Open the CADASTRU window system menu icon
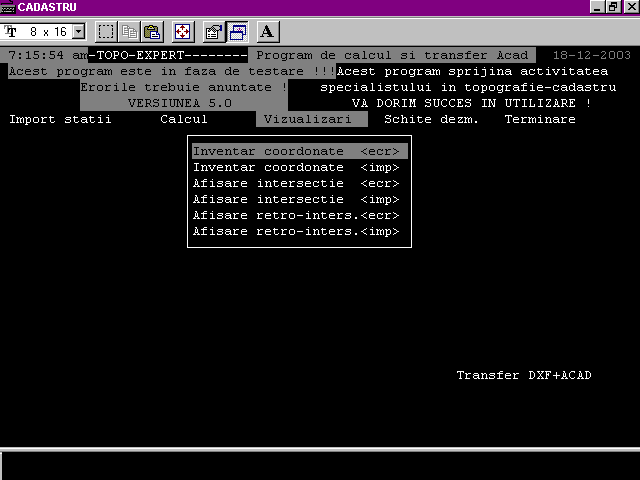 (x=9, y=7)
